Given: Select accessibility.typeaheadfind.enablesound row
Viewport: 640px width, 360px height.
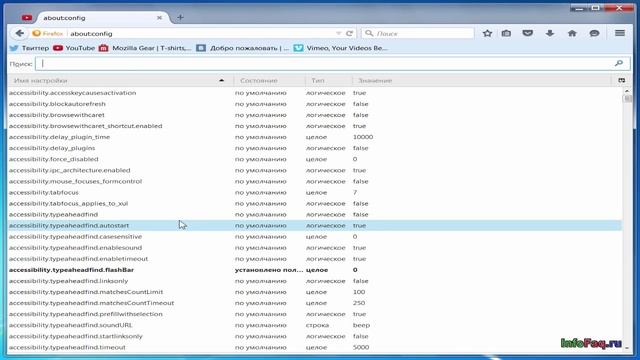Looking at the screenshot, I should click(x=315, y=248).
